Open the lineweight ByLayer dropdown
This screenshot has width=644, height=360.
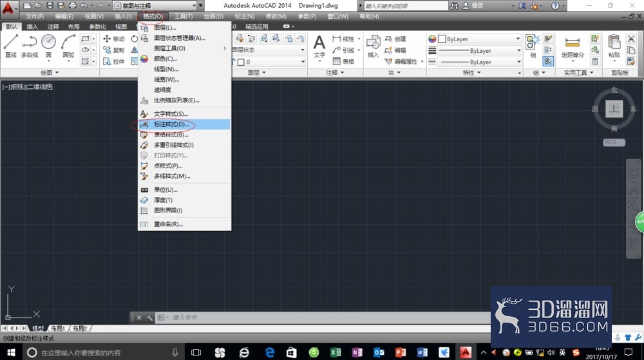[x=479, y=50]
